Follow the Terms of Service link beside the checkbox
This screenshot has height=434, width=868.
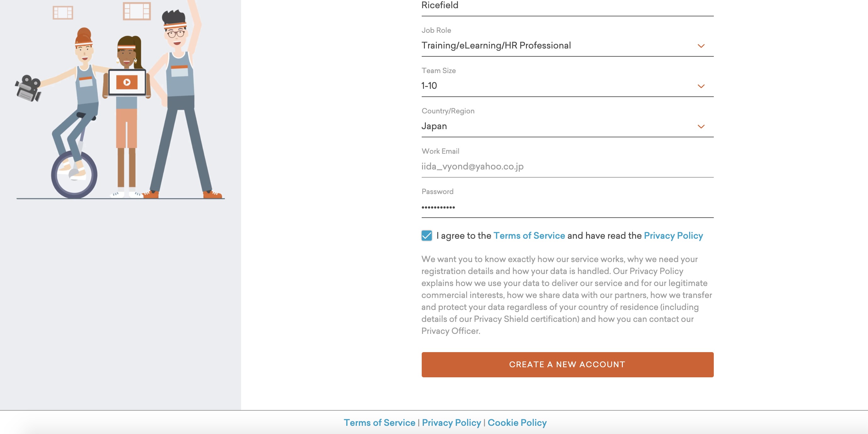click(529, 235)
